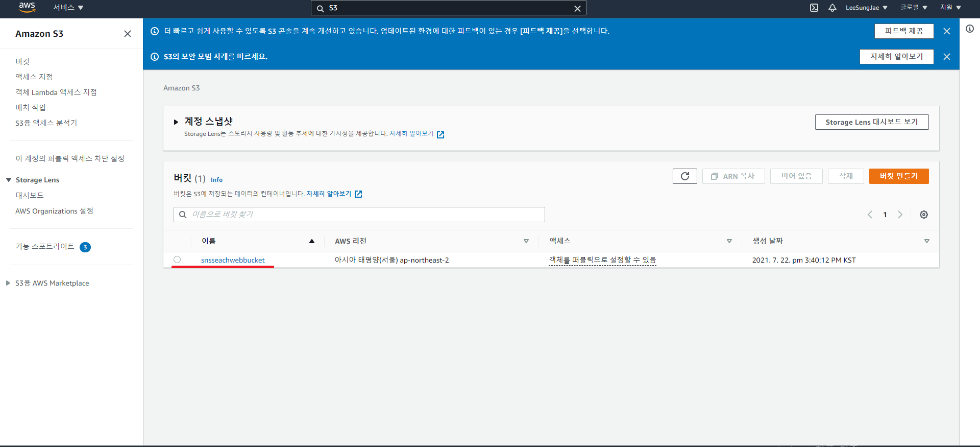Go to previous page of buckets

[x=870, y=215]
